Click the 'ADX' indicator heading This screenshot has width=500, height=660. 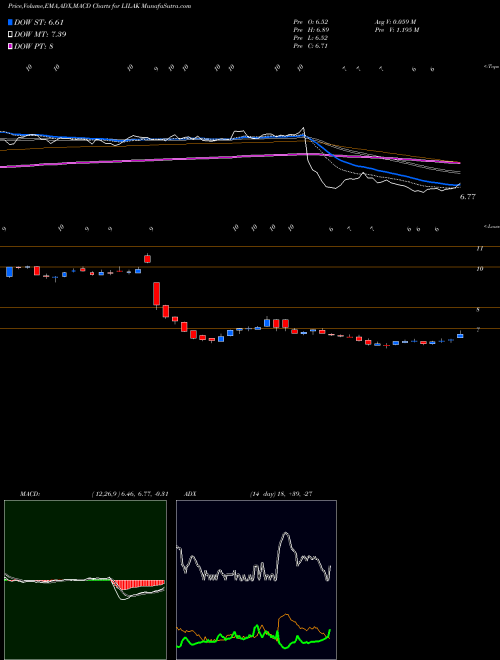pyautogui.click(x=191, y=494)
